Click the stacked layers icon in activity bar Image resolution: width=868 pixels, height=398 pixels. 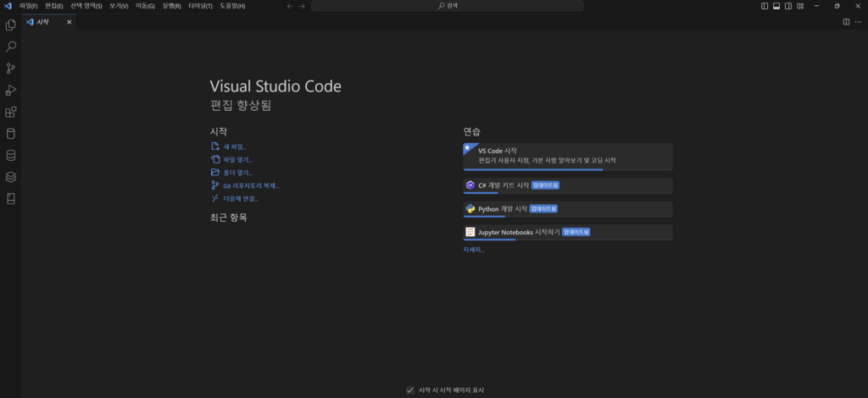(x=10, y=177)
